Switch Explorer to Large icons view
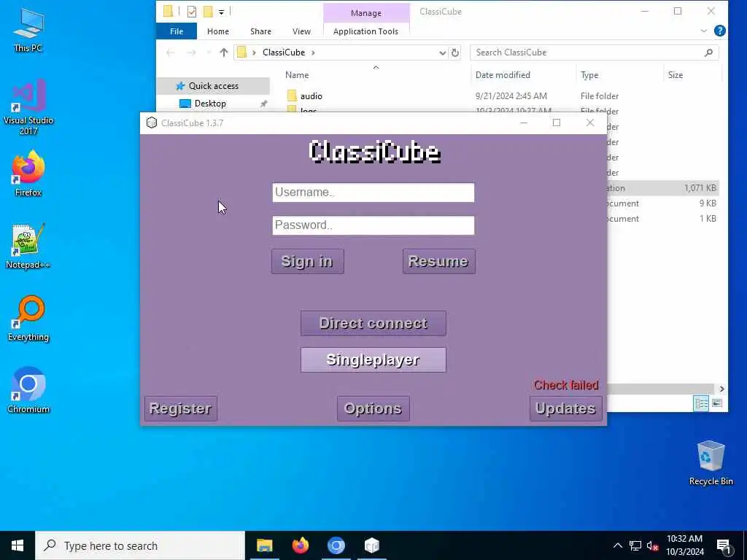This screenshot has width=747, height=560. pos(717,403)
